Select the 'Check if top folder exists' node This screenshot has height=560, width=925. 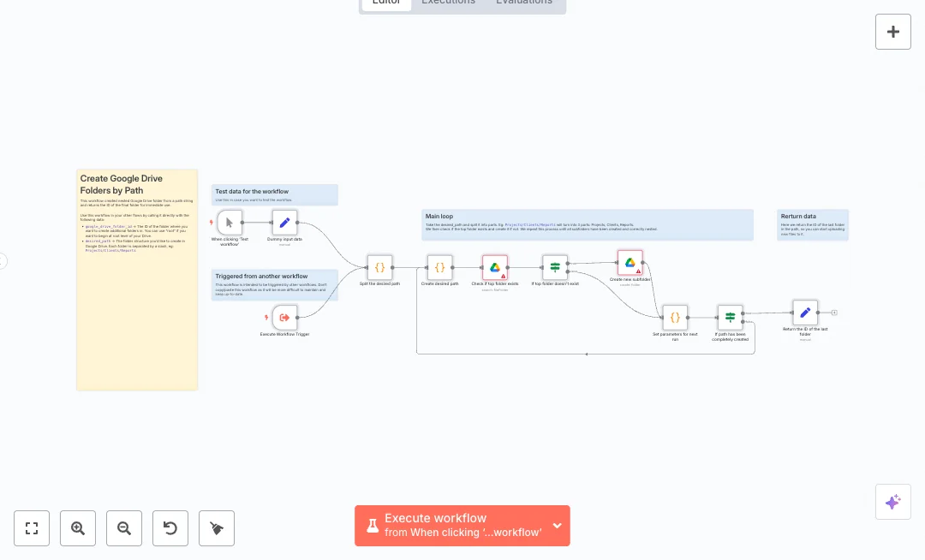coord(494,267)
